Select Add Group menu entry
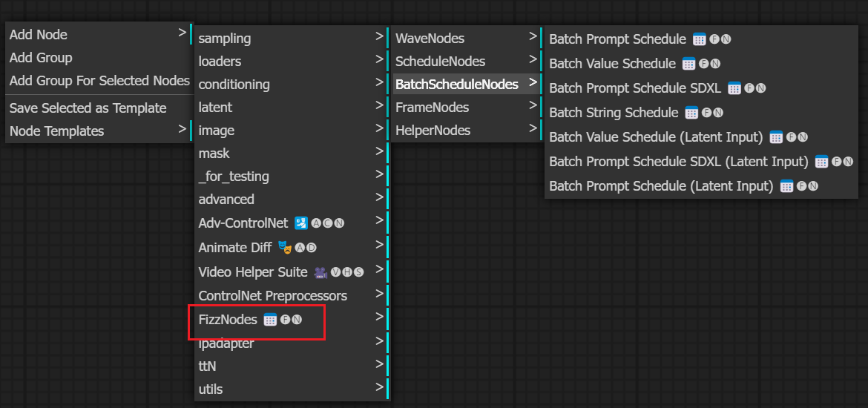The width and height of the screenshot is (868, 408). 41,58
